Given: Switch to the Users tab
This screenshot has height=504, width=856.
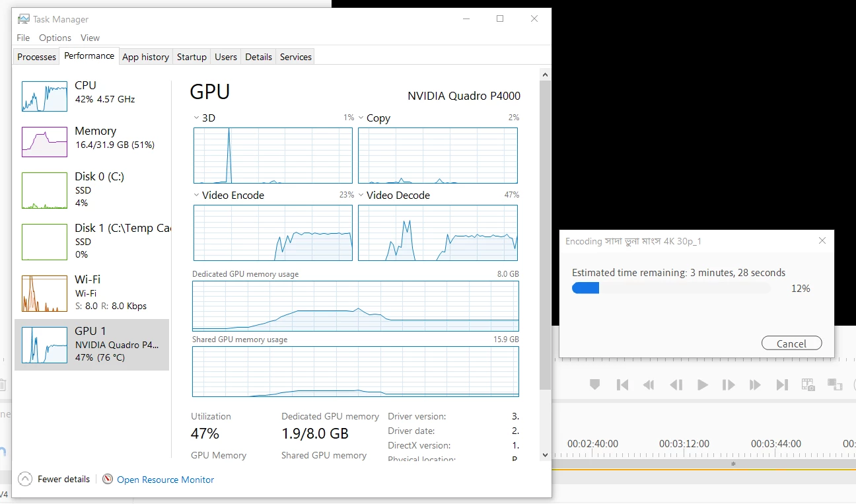Looking at the screenshot, I should [225, 57].
